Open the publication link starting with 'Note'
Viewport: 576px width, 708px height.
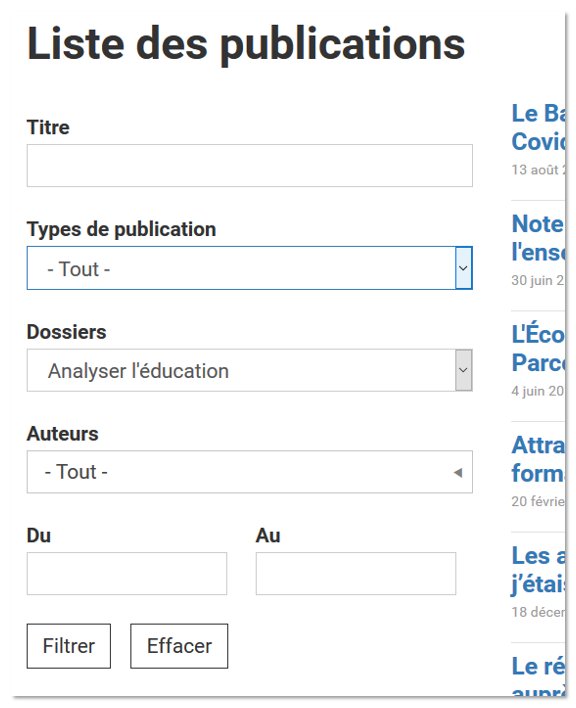[x=538, y=238]
